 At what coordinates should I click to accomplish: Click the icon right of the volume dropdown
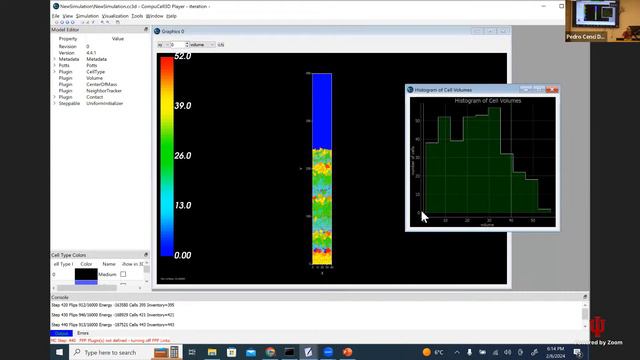click(x=221, y=44)
